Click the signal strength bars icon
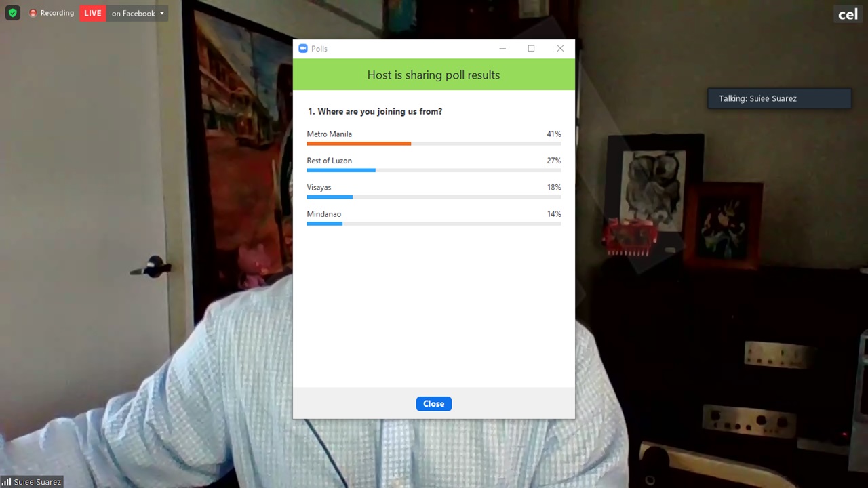The image size is (868, 488). tap(7, 482)
